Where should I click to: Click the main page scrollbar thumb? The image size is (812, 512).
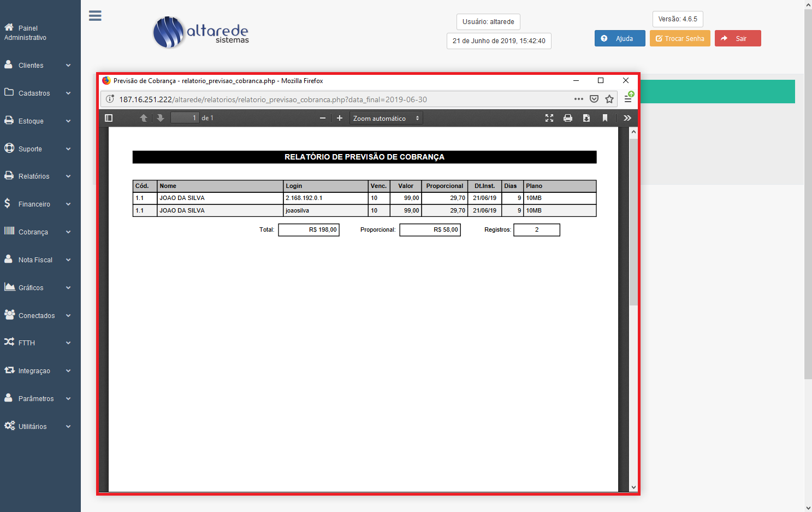click(x=808, y=194)
